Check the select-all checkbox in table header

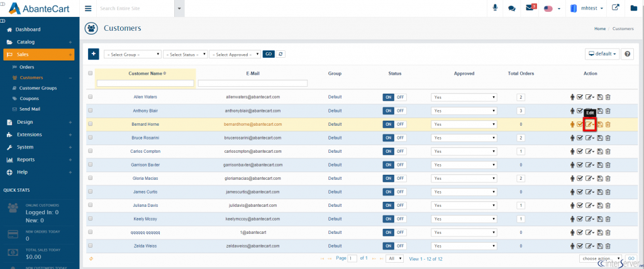click(x=91, y=74)
